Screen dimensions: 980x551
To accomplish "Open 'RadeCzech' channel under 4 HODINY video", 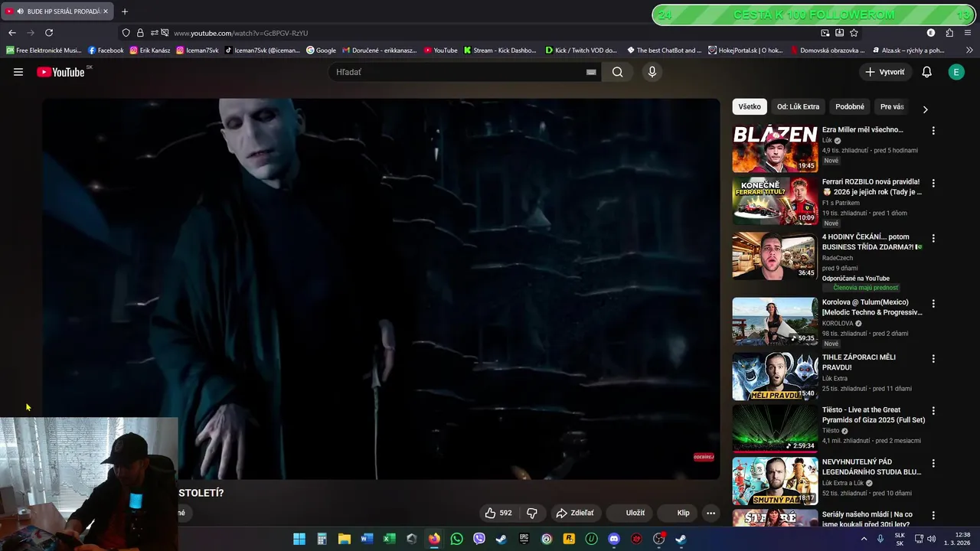I will click(x=838, y=258).
